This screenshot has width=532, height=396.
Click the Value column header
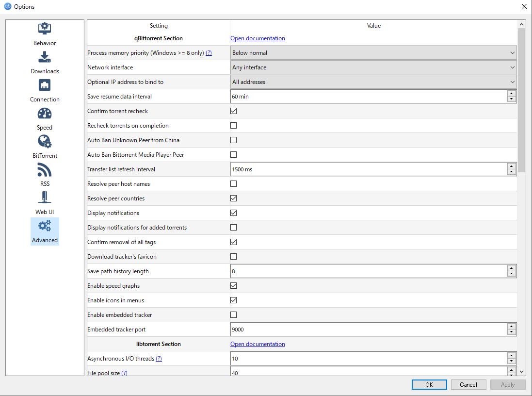pyautogui.click(x=373, y=26)
